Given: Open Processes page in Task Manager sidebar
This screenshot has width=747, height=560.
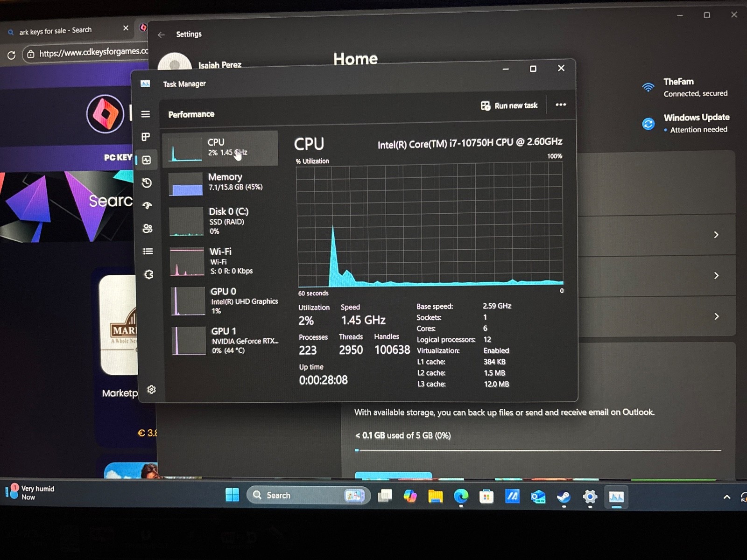Looking at the screenshot, I should [146, 137].
